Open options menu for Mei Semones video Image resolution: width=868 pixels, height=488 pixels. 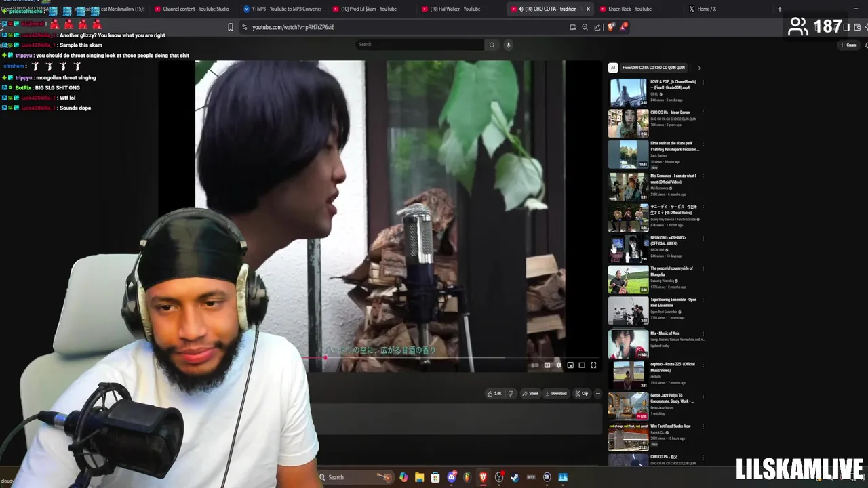tap(703, 176)
